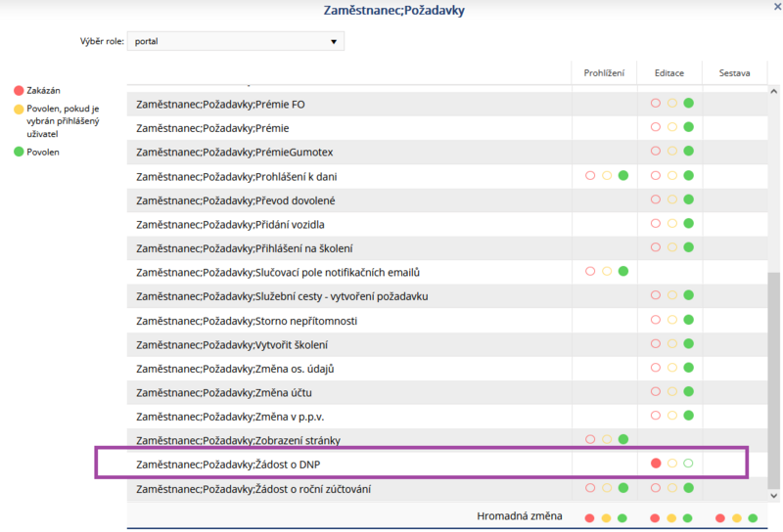Set Změna os. údajů Editace to green
Image resolution: width=783 pixels, height=532 pixels.
tap(689, 368)
